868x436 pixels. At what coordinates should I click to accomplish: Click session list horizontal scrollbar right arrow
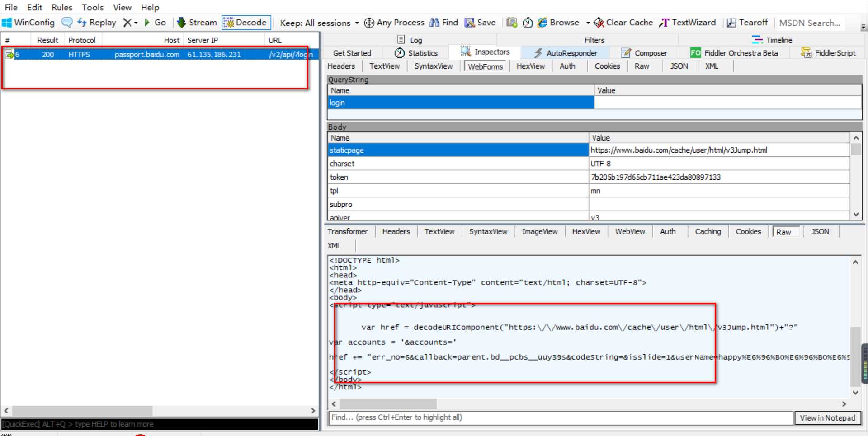[x=313, y=411]
